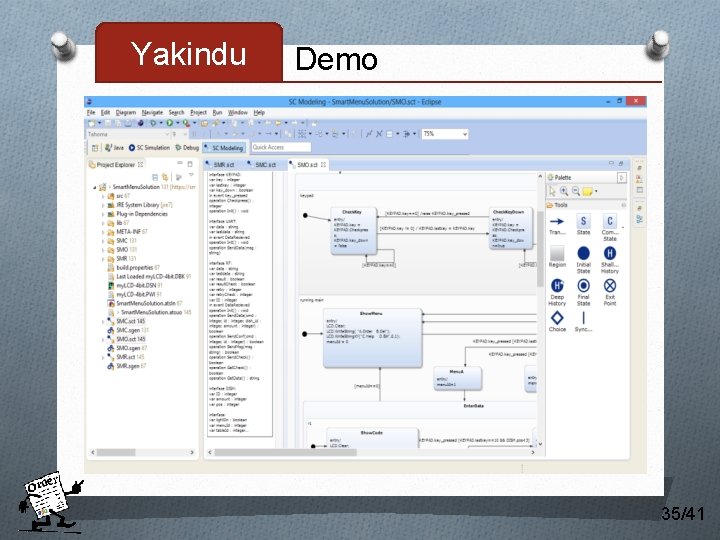Expand the palette Tools drawer header
720x540 pixels.
pos(587,205)
